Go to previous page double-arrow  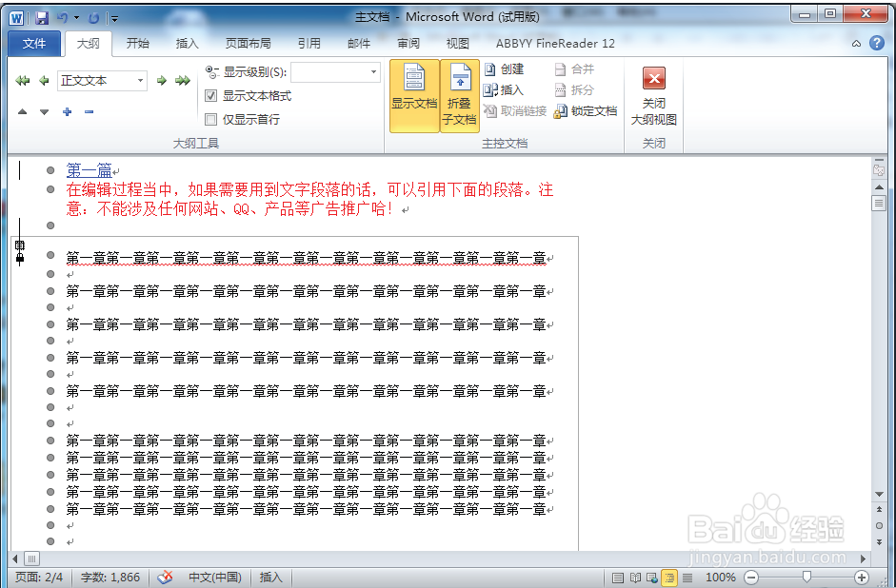pyautogui.click(x=879, y=509)
